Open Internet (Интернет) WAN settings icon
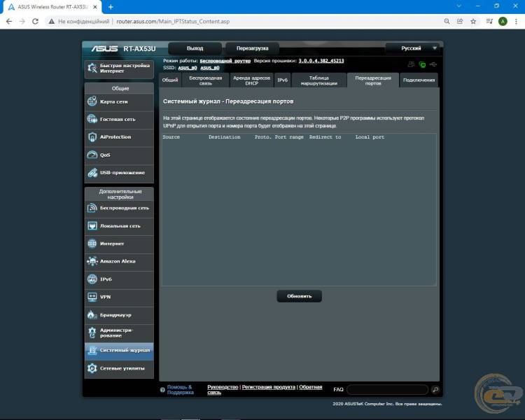 (92, 244)
